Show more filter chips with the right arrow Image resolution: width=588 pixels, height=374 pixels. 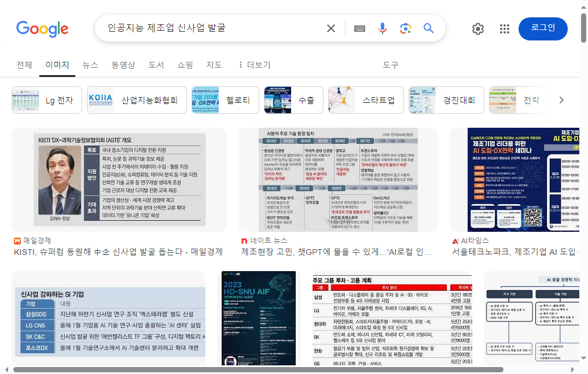[561, 100]
